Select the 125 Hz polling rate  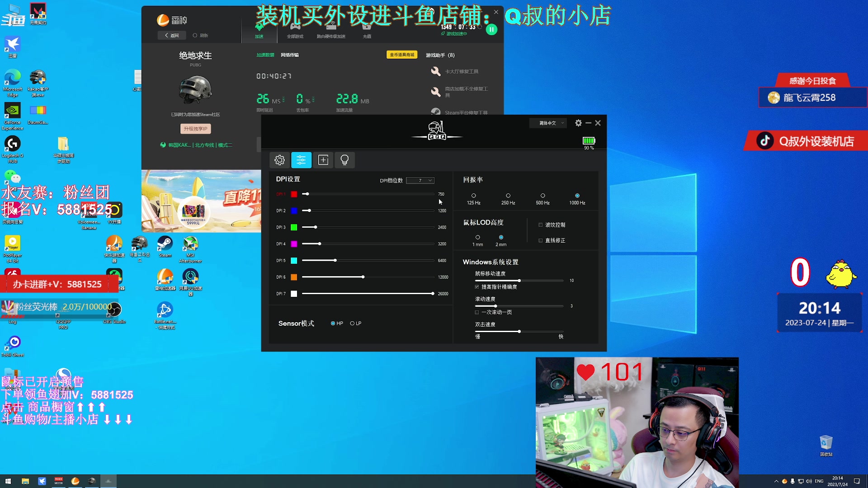point(474,196)
